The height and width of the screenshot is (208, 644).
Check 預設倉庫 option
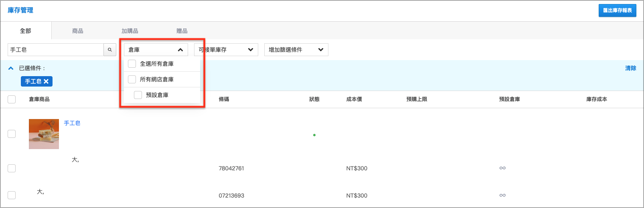pyautogui.click(x=138, y=95)
